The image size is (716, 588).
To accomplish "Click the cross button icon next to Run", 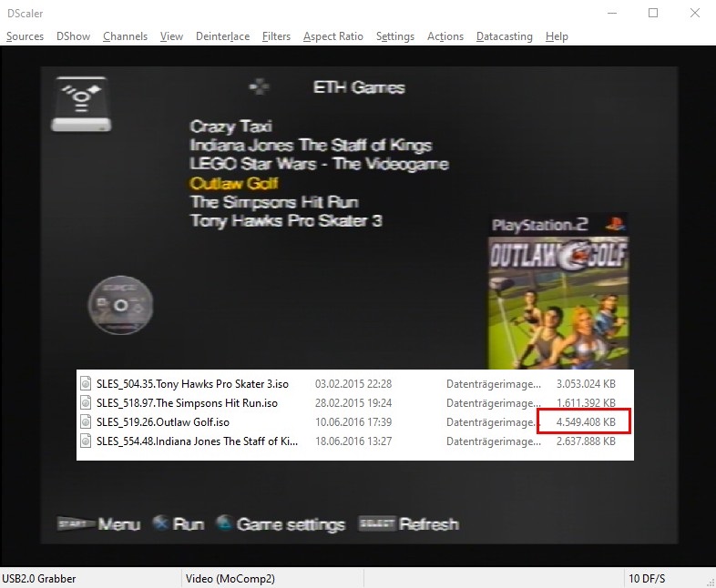I will (160, 522).
